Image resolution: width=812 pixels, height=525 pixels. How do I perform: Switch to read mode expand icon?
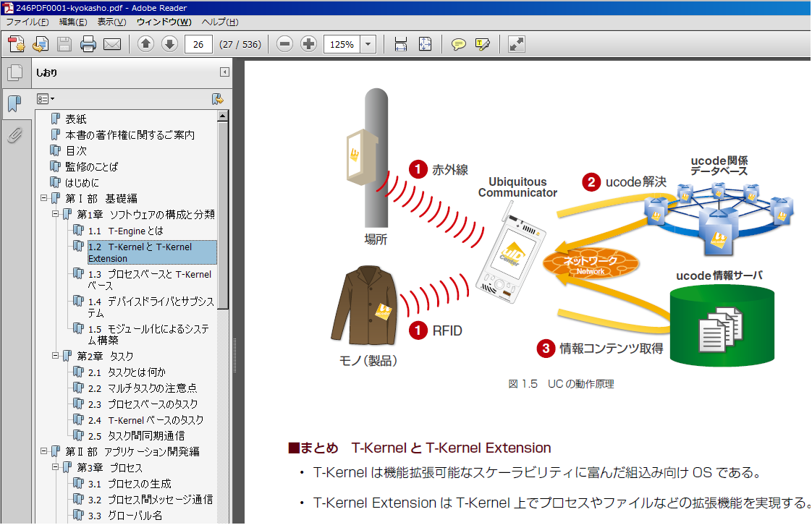(516, 45)
